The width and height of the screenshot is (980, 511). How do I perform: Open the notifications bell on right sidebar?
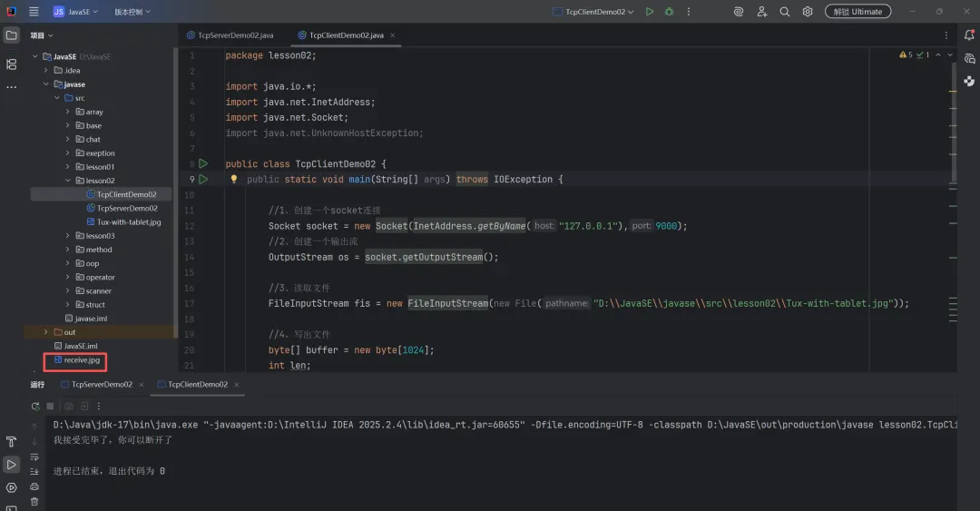click(969, 35)
